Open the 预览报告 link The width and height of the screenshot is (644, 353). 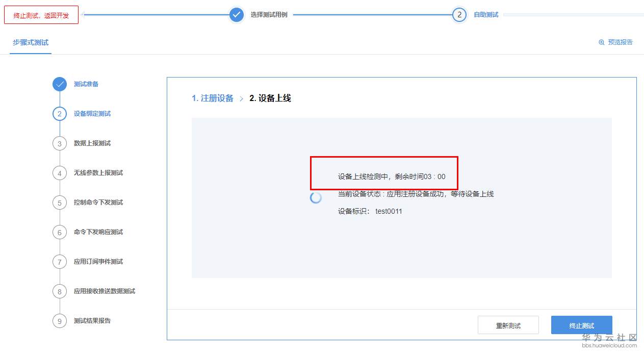coord(620,42)
